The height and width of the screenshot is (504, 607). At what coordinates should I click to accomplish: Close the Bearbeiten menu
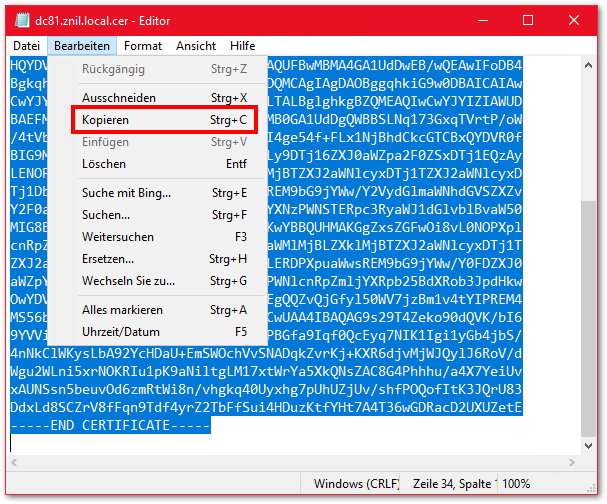point(82,46)
